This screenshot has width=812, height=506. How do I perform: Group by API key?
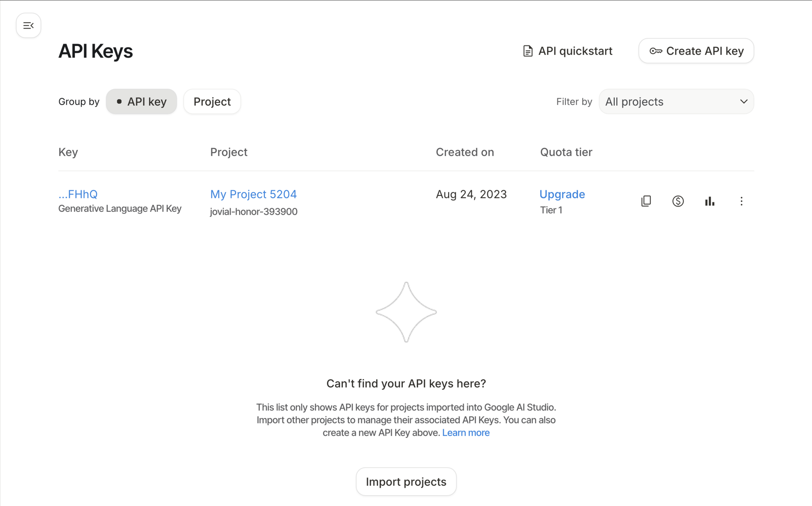tap(141, 102)
